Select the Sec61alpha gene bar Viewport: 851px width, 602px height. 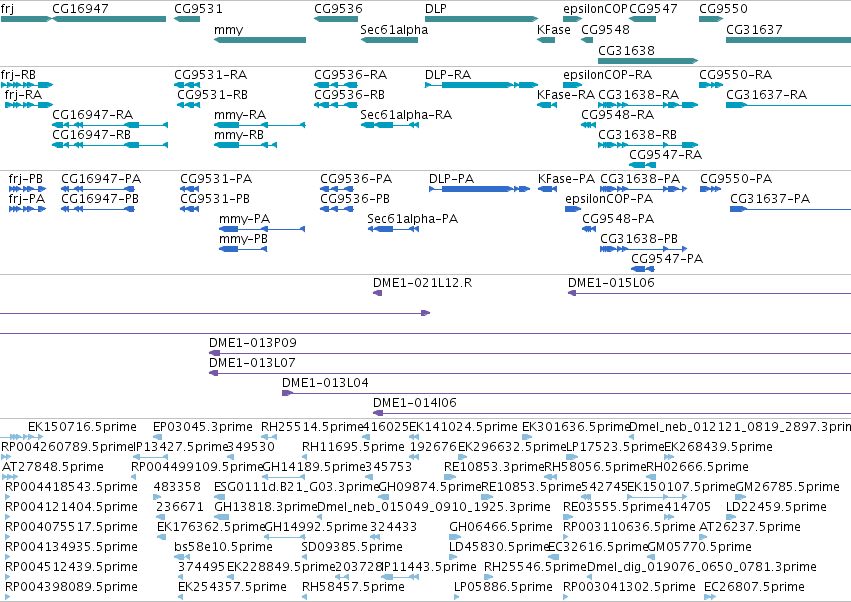pyautogui.click(x=389, y=40)
